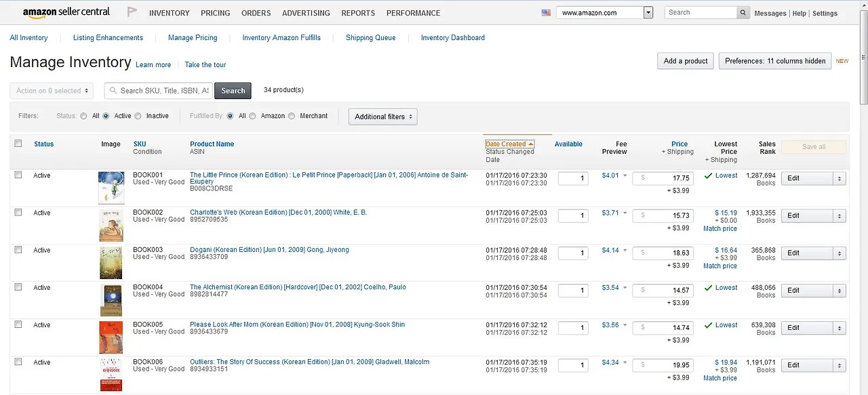Screen dimensions: 868x395
Task: Expand fee preview $4.34 arrow
Action: pos(625,362)
